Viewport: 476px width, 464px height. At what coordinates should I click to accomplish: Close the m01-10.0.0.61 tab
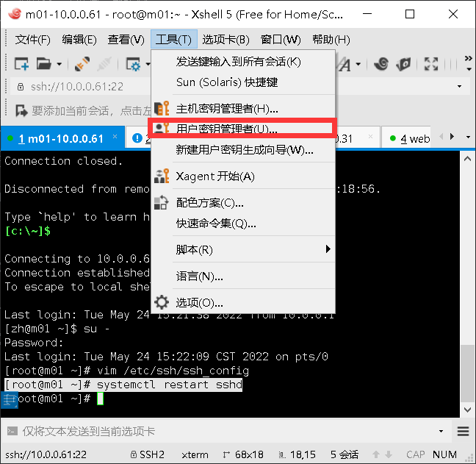115,137
